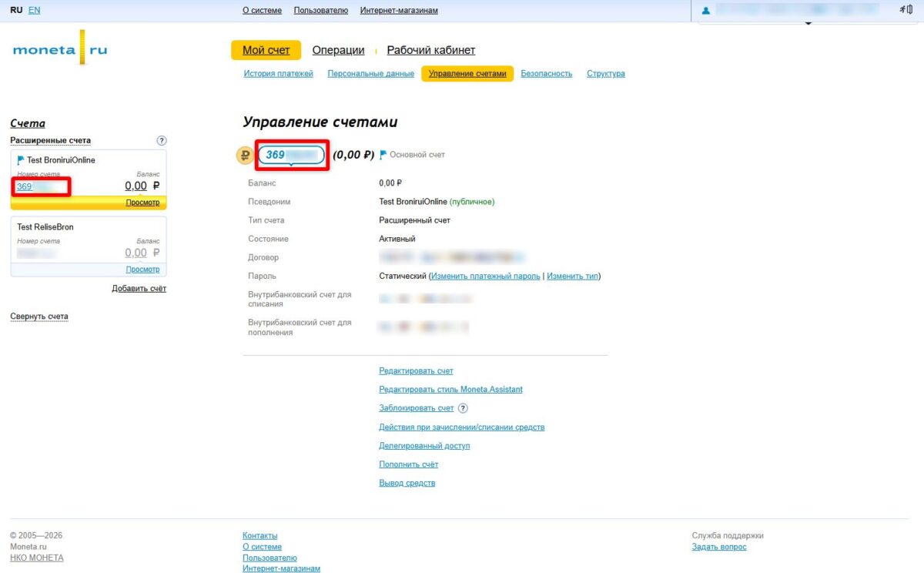Open help icon beside Расширенные счета
Image resolution: width=924 pixels, height=573 pixels.
(x=162, y=141)
